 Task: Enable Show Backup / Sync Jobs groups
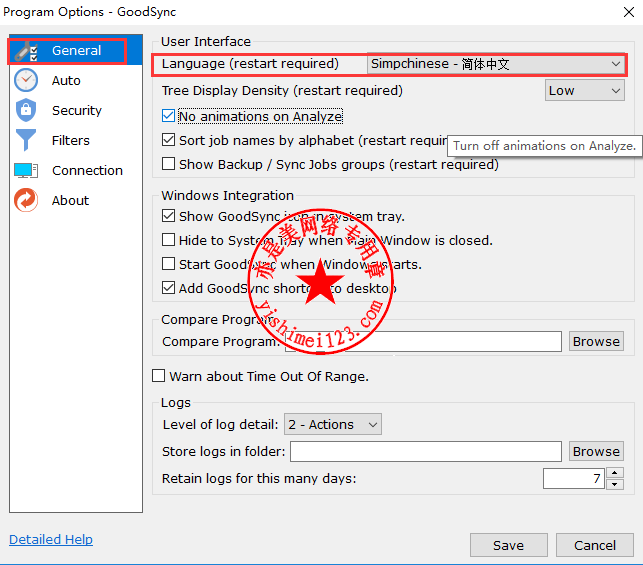[x=168, y=164]
